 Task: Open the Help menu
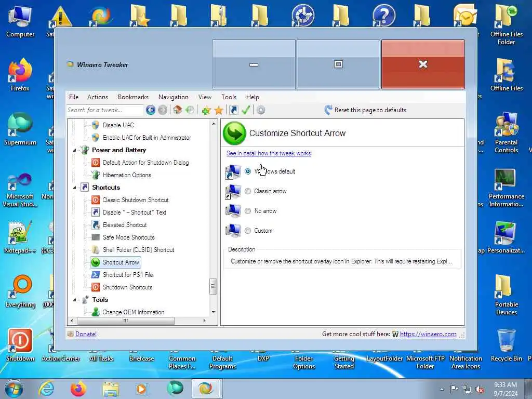(x=252, y=97)
